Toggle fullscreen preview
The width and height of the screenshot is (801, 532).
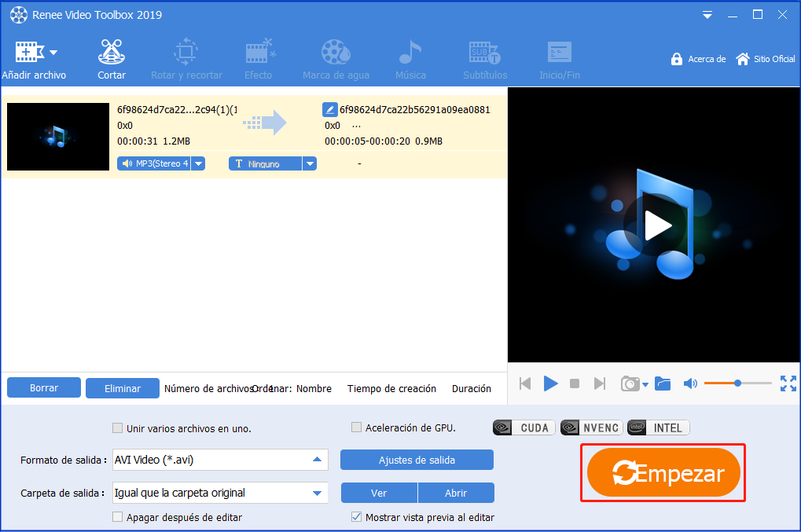pos(788,383)
